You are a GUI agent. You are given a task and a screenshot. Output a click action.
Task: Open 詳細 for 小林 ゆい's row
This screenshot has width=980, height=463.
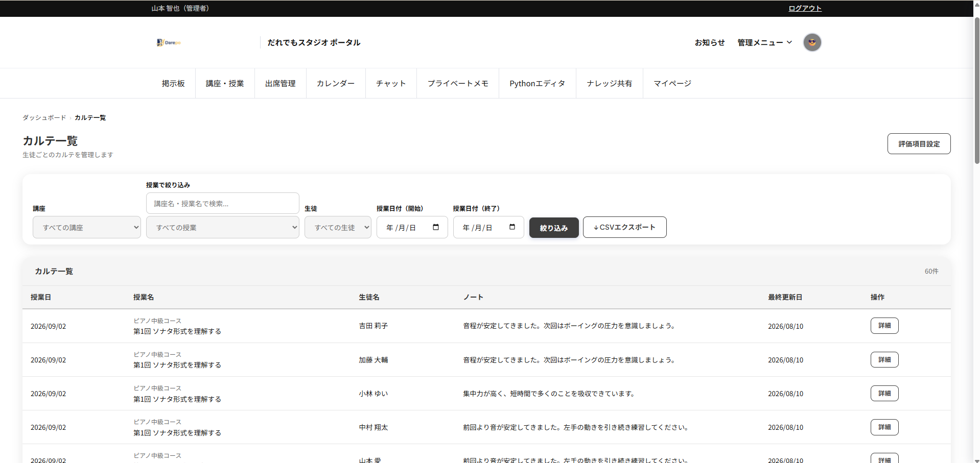[884, 394]
